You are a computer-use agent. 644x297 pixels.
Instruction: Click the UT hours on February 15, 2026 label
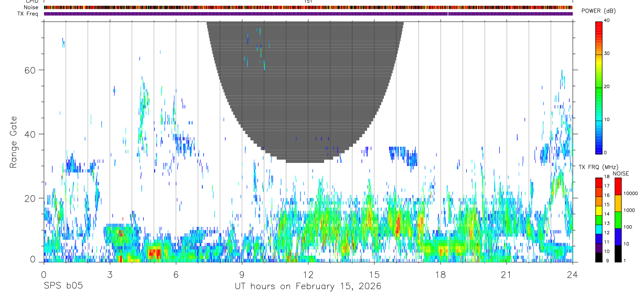pos(308,287)
